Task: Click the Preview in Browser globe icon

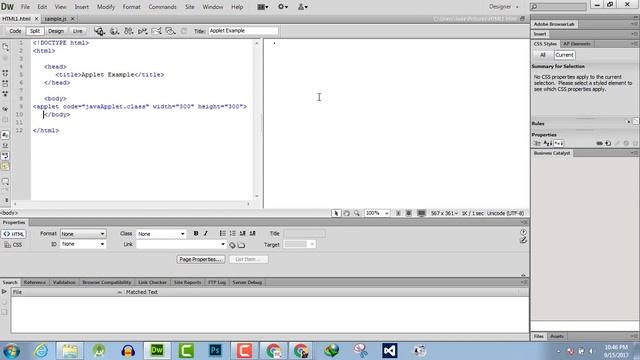Action: pyautogui.click(x=114, y=31)
